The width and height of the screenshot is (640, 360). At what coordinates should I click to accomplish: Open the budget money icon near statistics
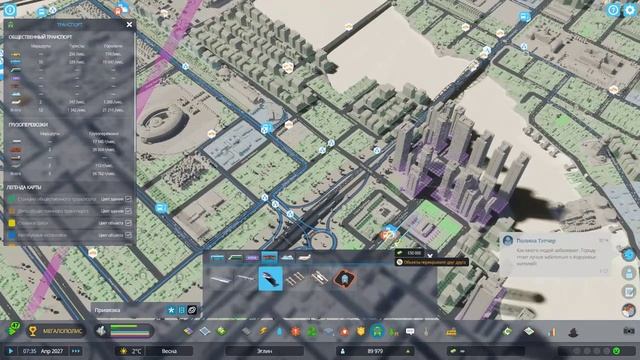[x=529, y=331]
